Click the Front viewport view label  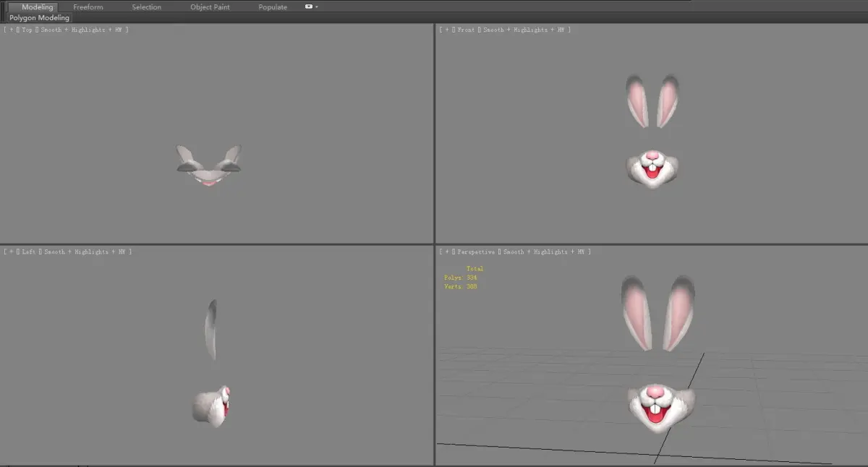tap(467, 30)
